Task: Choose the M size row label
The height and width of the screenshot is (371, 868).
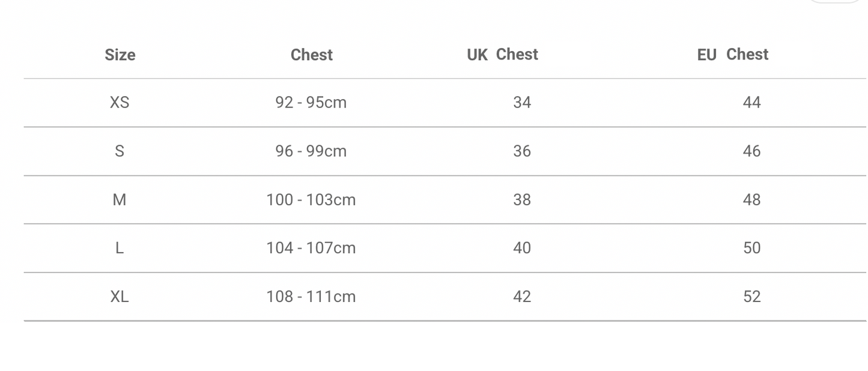Action: (x=120, y=200)
